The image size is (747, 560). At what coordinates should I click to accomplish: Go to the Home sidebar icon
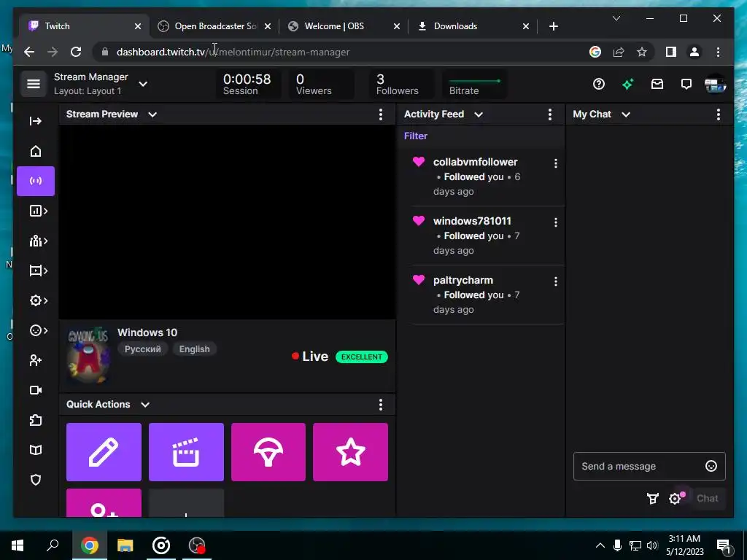36,151
